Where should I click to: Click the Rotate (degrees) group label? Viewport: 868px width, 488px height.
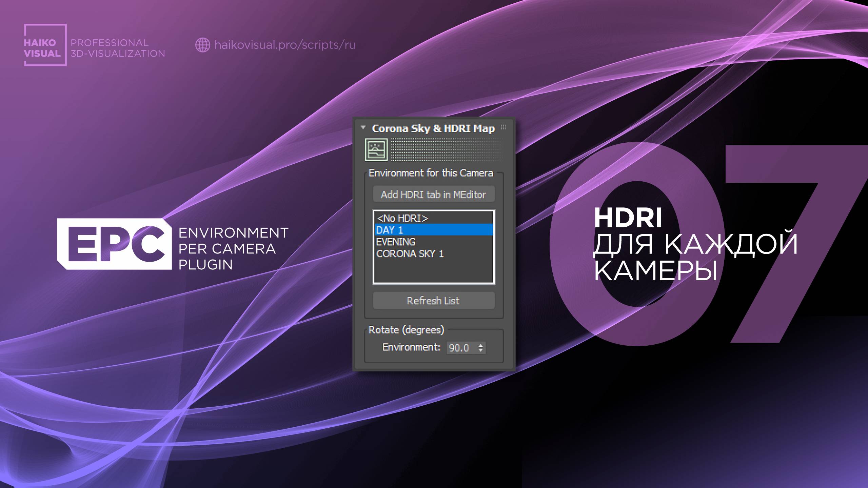[406, 330]
